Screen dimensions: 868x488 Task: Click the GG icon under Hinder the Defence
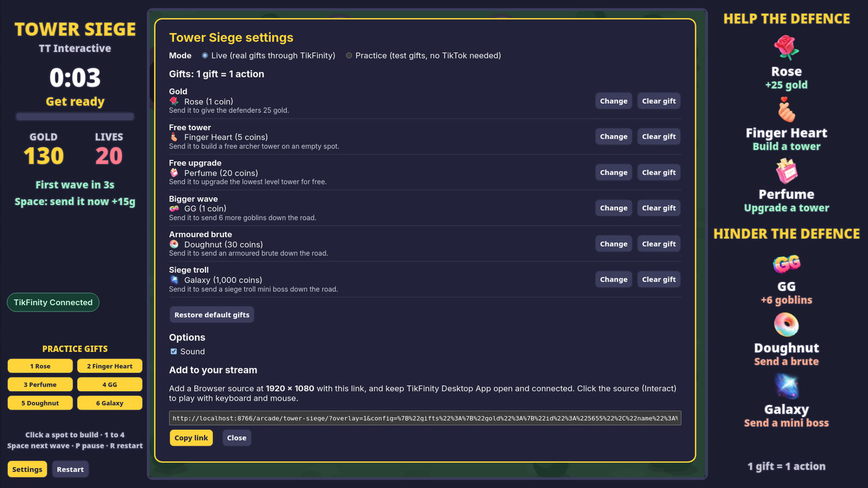(787, 264)
